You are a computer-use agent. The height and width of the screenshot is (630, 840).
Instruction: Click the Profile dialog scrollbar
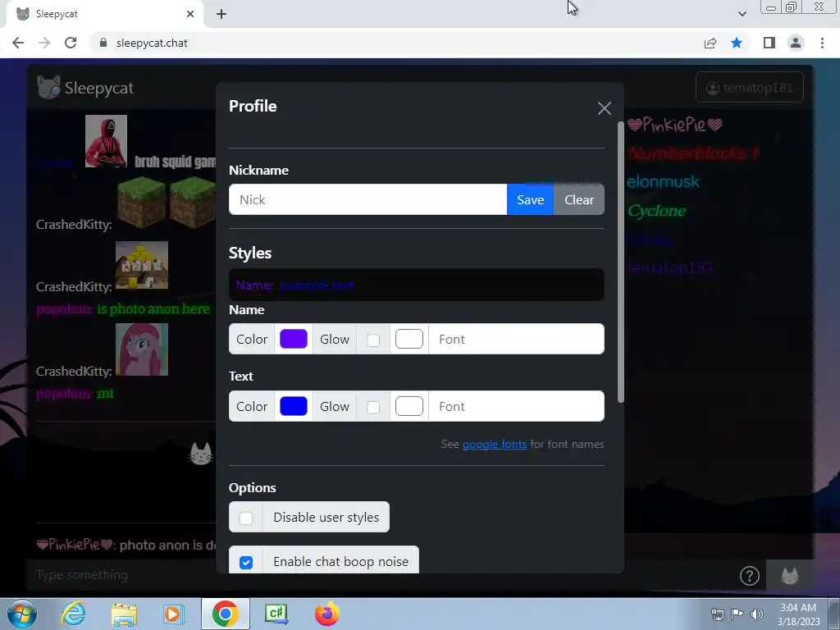[x=620, y=262]
